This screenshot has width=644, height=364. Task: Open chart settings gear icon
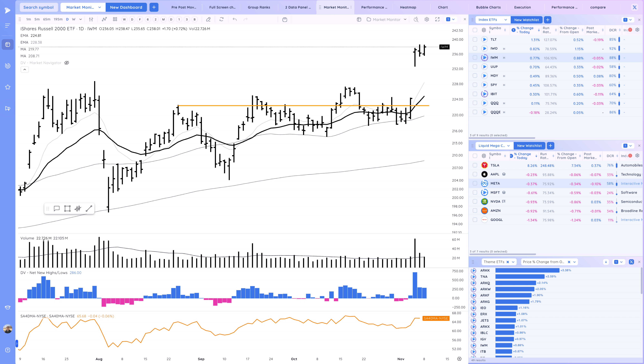point(427,19)
